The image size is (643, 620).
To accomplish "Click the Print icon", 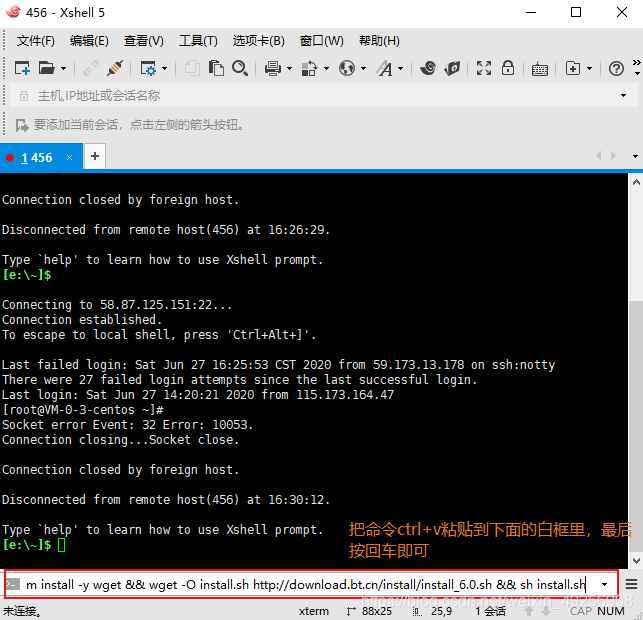I will pyautogui.click(x=273, y=68).
